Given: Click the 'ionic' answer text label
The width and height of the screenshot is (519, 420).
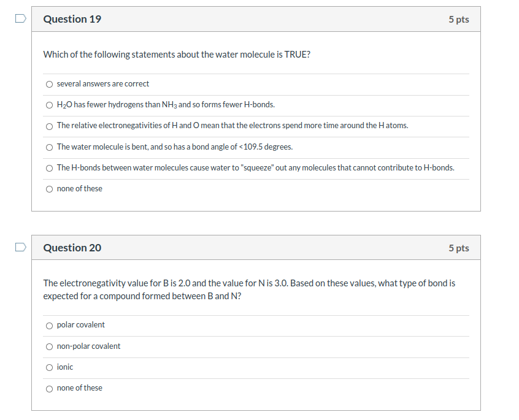Looking at the screenshot, I should tap(64, 367).
